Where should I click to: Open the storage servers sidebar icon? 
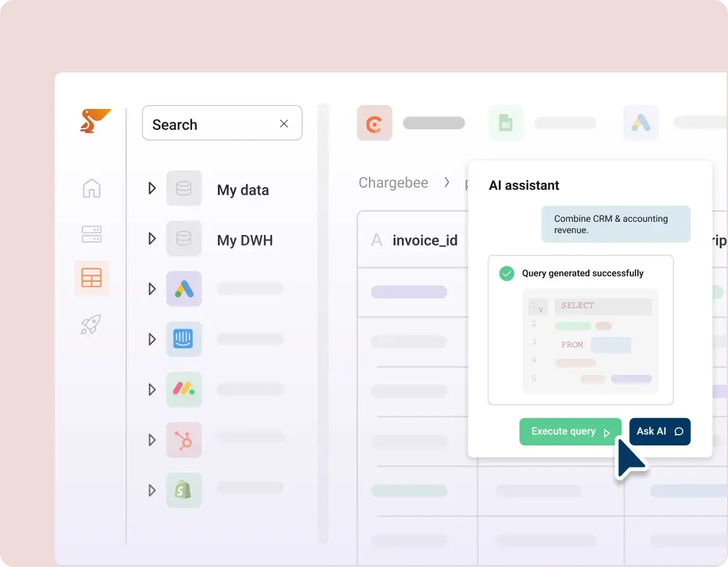click(91, 234)
